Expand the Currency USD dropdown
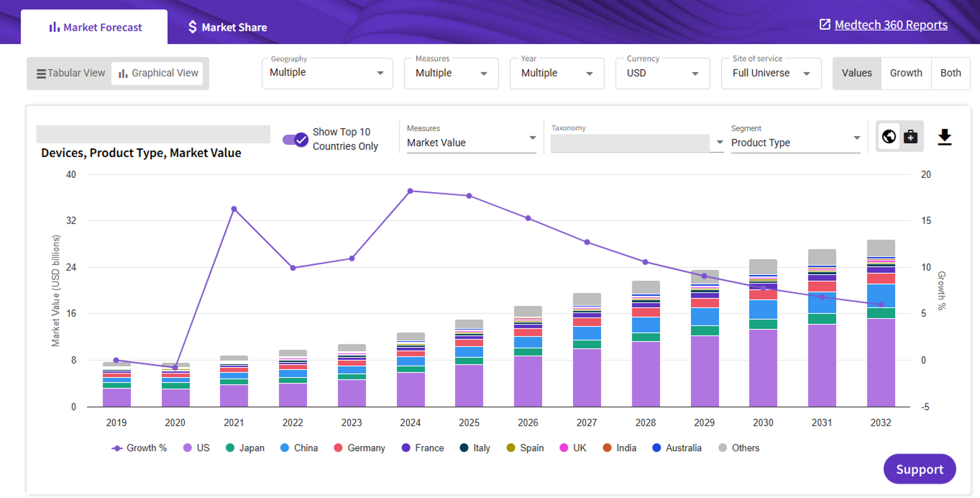 pyautogui.click(x=662, y=73)
